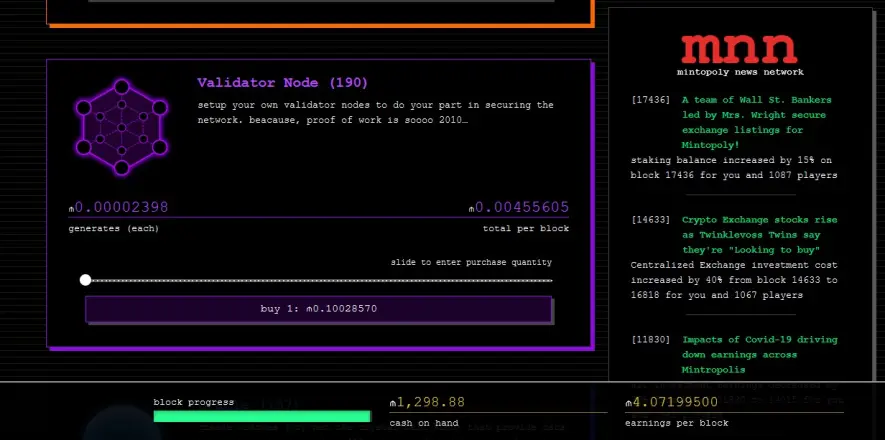This screenshot has width=885, height=440.
Task: Click the 'earnings per block' label
Action: (677, 423)
